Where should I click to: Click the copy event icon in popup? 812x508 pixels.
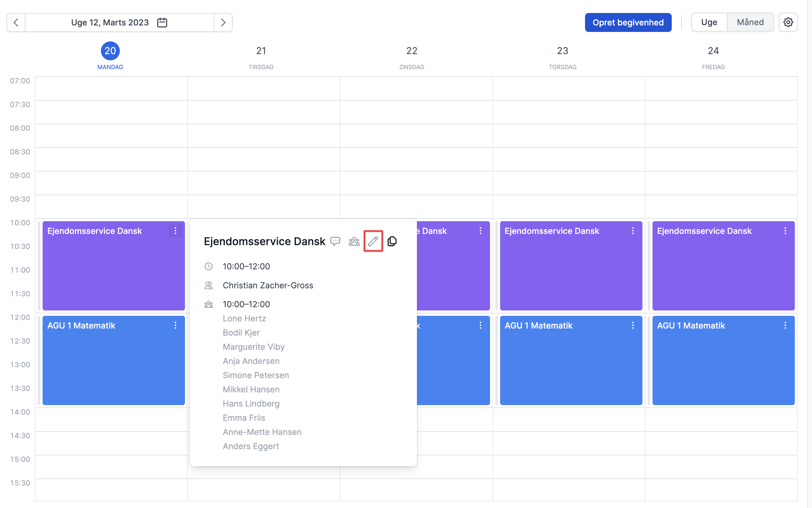[x=392, y=241]
